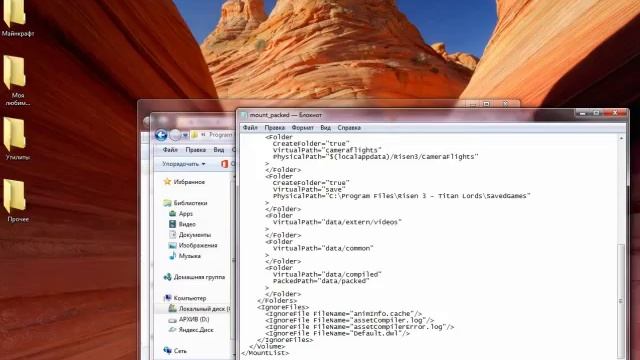Click the Notepad title bar document icon

(244, 115)
